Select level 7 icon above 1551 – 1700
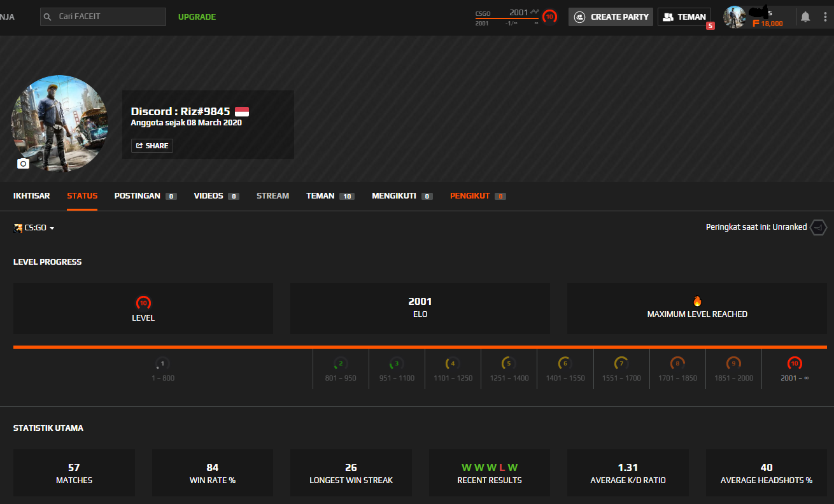 [621, 364]
